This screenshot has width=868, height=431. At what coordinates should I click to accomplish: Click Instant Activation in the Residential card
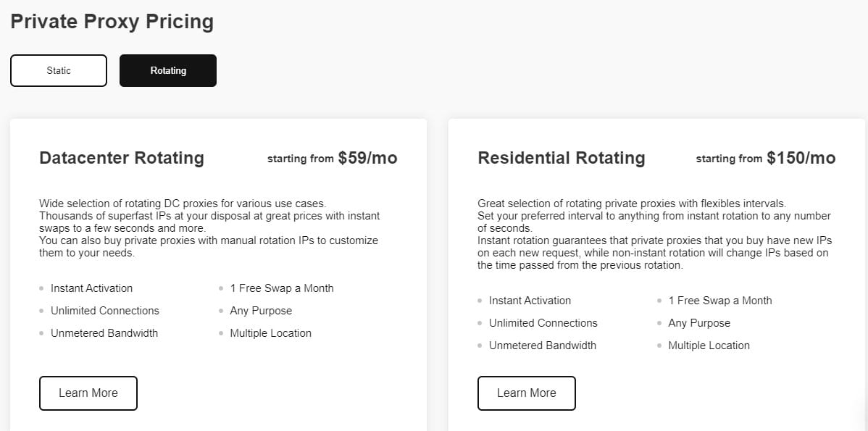coord(530,301)
